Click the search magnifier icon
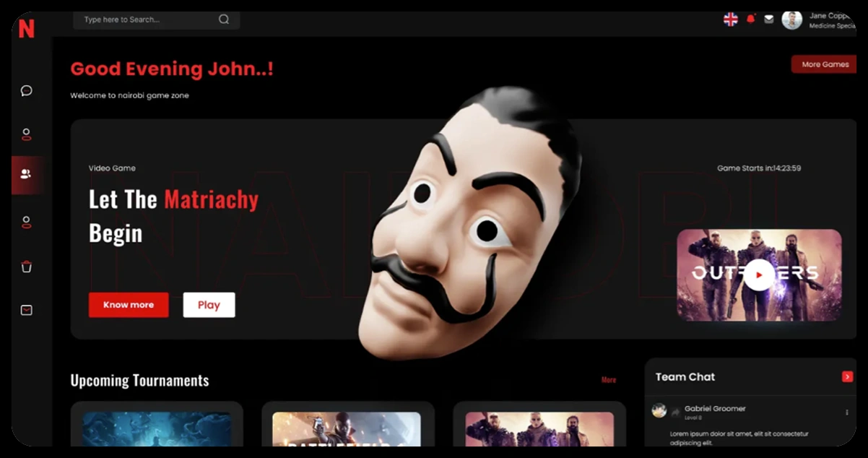 tap(223, 20)
